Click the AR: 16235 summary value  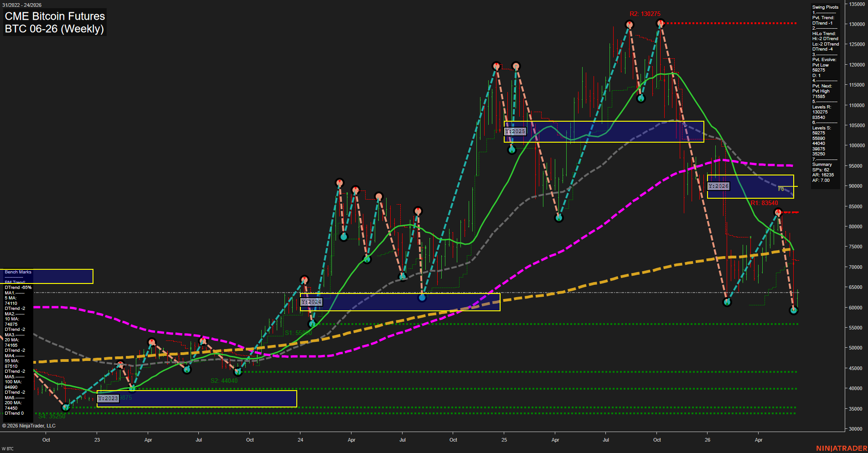click(823, 175)
